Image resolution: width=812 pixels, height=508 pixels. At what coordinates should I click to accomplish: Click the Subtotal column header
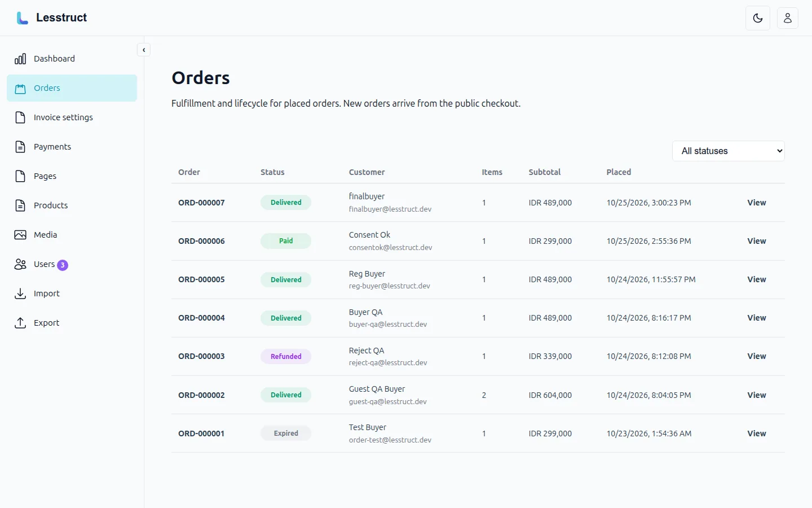pos(545,172)
